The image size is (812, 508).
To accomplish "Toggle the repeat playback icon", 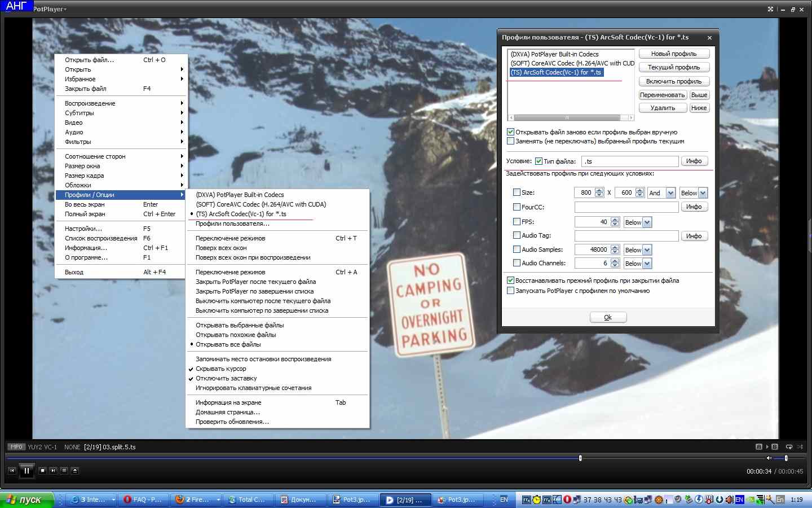I will click(x=789, y=446).
